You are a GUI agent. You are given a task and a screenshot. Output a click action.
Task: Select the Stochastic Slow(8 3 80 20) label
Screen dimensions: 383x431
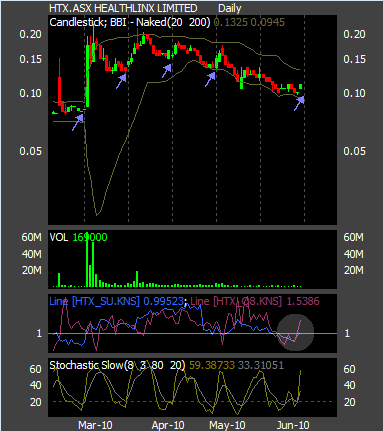[x=117, y=365]
